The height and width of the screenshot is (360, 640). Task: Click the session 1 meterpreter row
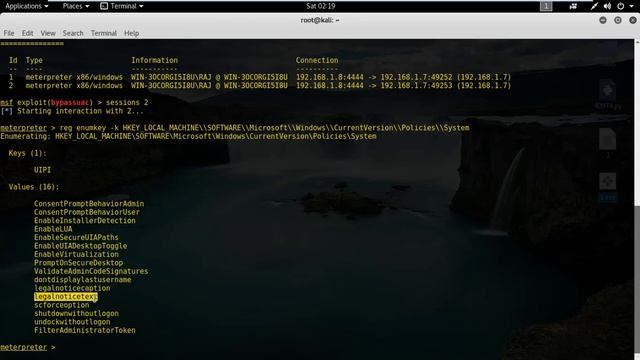pos(260,77)
